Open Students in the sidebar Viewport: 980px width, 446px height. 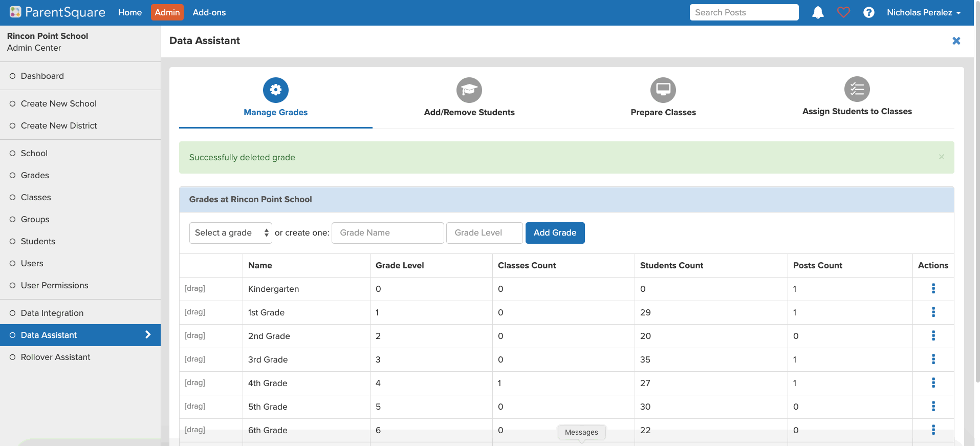(80, 241)
